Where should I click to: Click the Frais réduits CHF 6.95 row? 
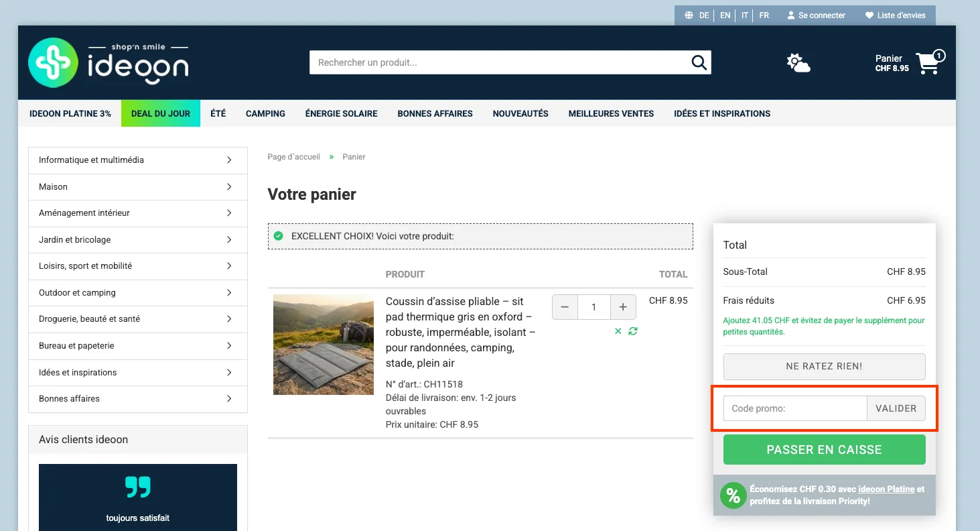[824, 300]
